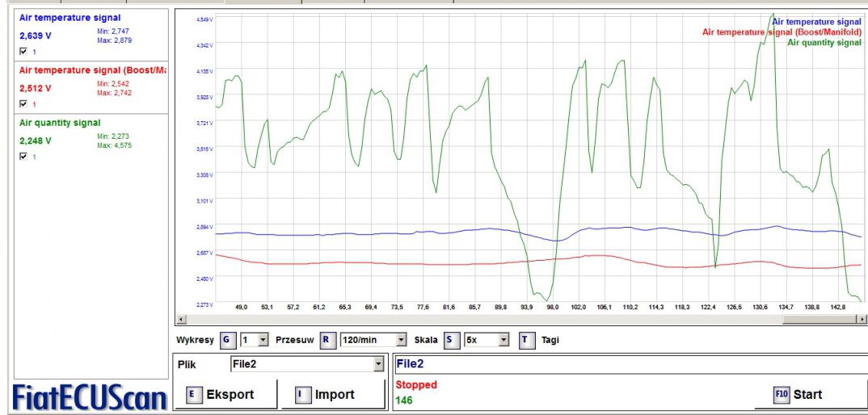Image resolution: width=868 pixels, height=415 pixels.
Task: Click the Eksport button
Action: (x=230, y=395)
